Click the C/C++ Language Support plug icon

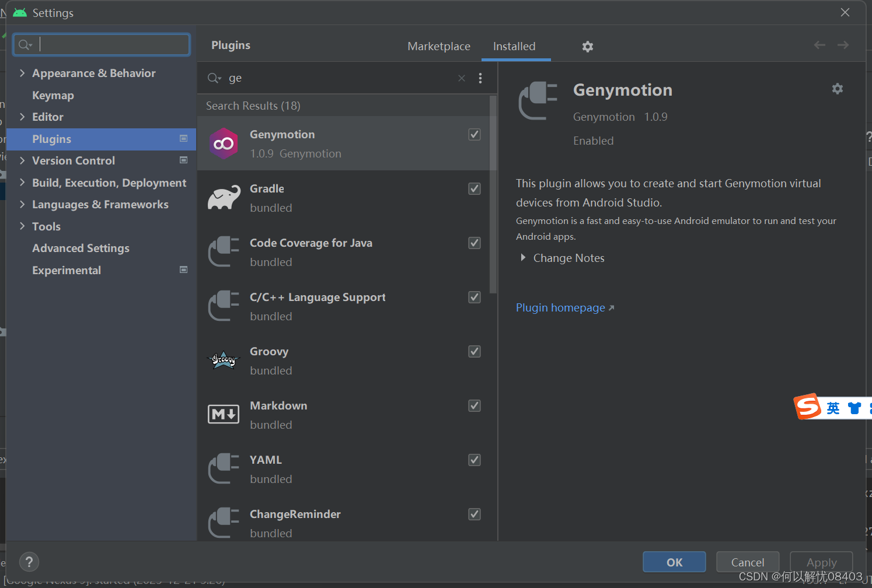(224, 306)
